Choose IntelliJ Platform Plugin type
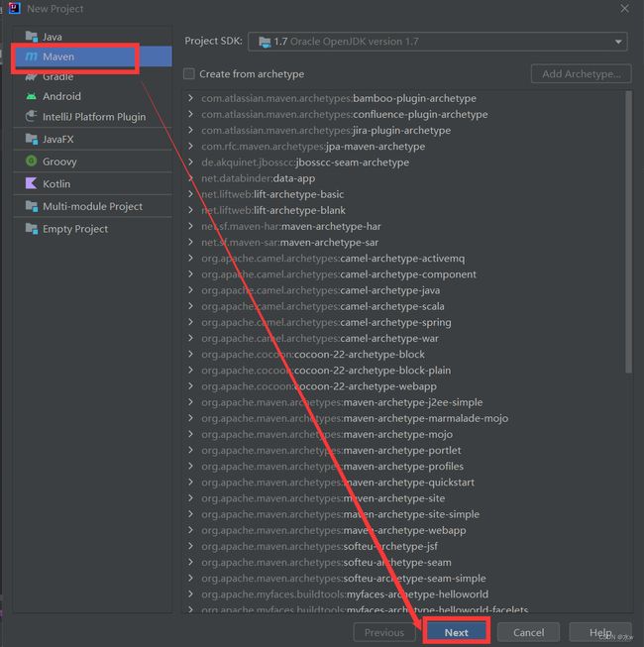The image size is (644, 647). [x=93, y=117]
